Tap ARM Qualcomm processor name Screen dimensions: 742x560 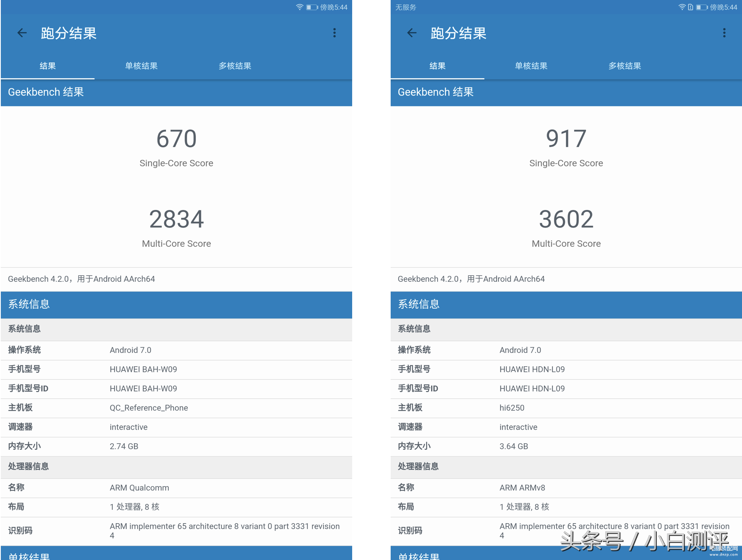139,488
